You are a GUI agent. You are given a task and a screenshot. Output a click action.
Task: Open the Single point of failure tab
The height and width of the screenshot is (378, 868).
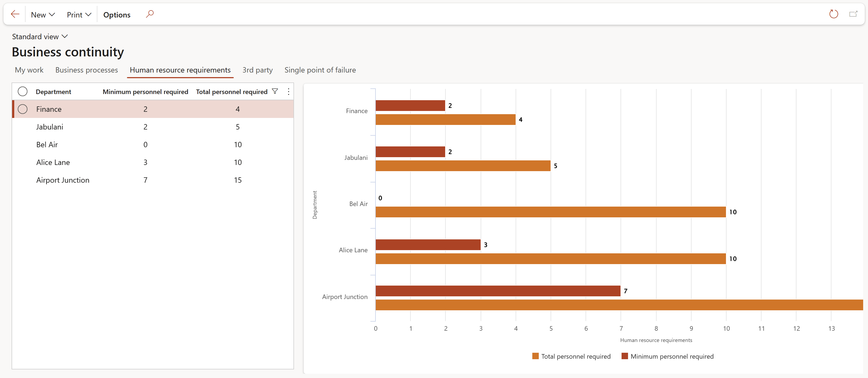click(x=320, y=70)
